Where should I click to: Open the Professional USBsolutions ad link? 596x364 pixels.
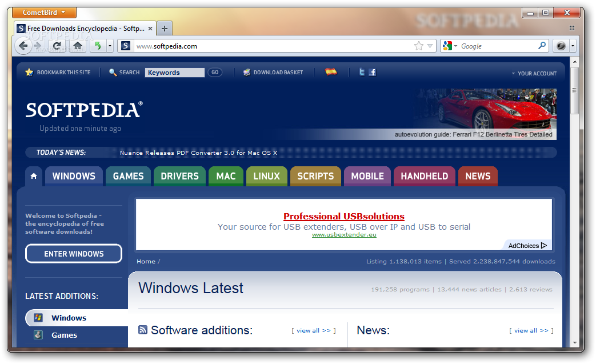(x=344, y=216)
